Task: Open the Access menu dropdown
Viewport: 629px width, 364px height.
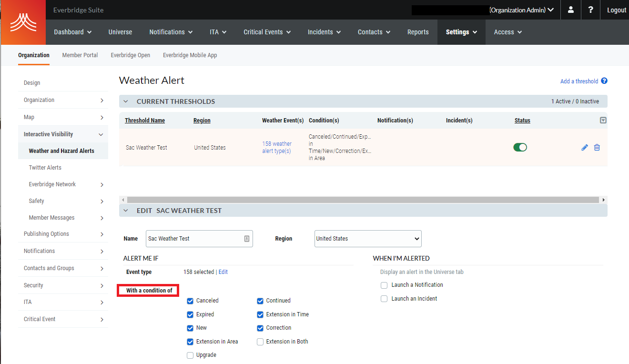Action: point(508,32)
